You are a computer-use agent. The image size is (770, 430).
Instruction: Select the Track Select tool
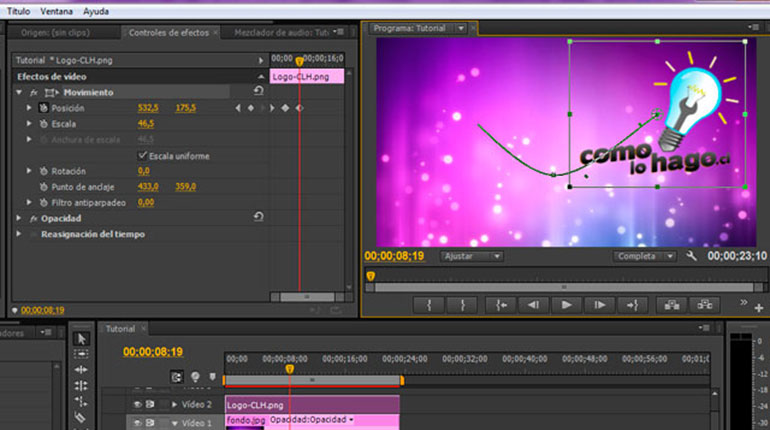tap(81, 354)
